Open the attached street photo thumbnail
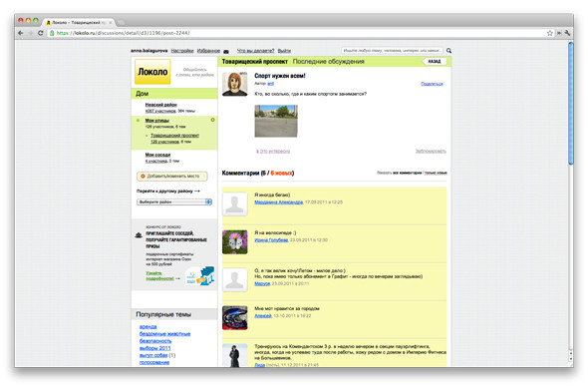The width and height of the screenshot is (588, 392). pos(276,121)
